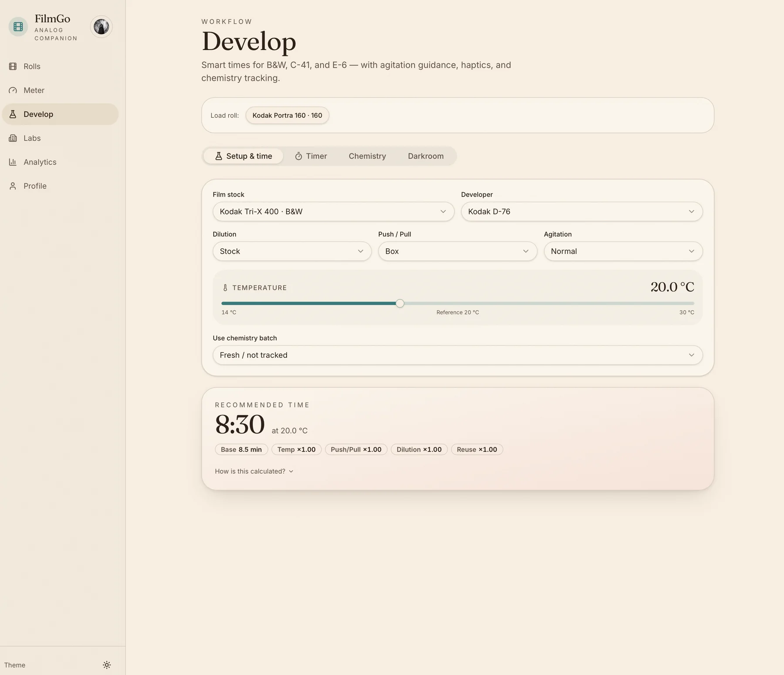Open the Profile page
This screenshot has height=675, width=784.
click(60, 186)
